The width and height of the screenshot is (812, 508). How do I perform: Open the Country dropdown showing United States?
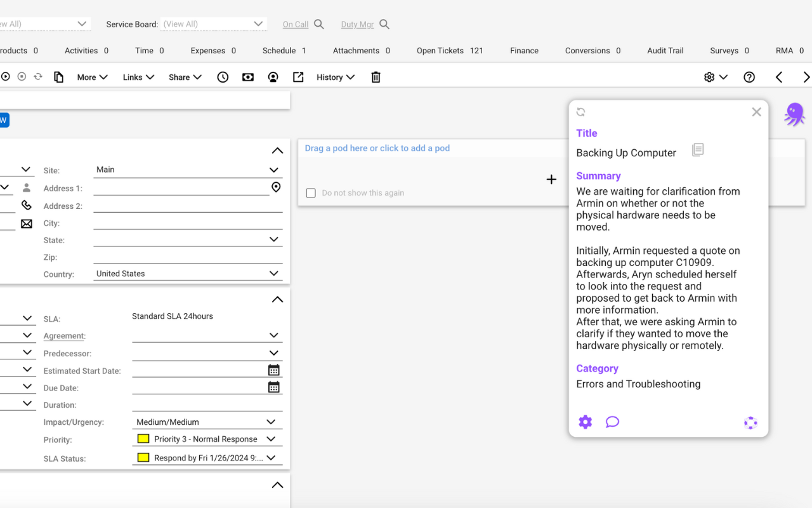(273, 274)
